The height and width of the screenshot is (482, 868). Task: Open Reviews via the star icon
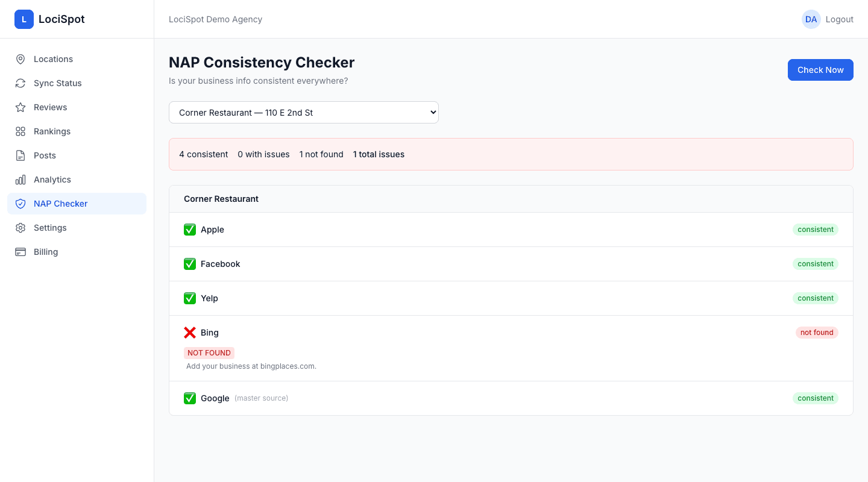(x=20, y=107)
